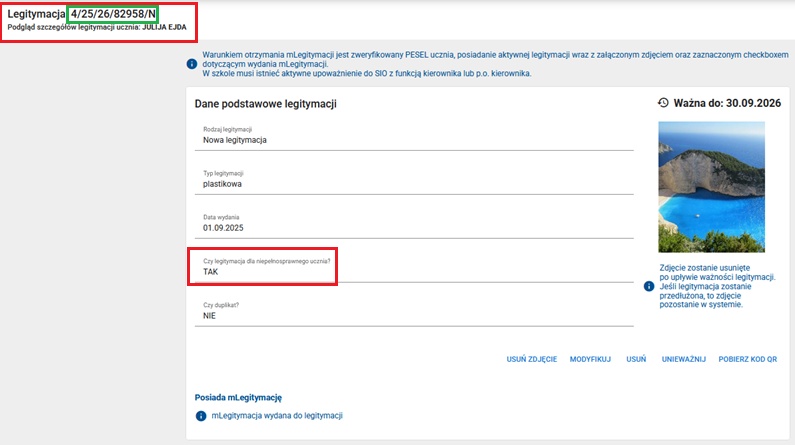This screenshot has height=445, width=795.
Task: Click the info icon beside the mLegitymacja conditions notice
Action: (192, 64)
